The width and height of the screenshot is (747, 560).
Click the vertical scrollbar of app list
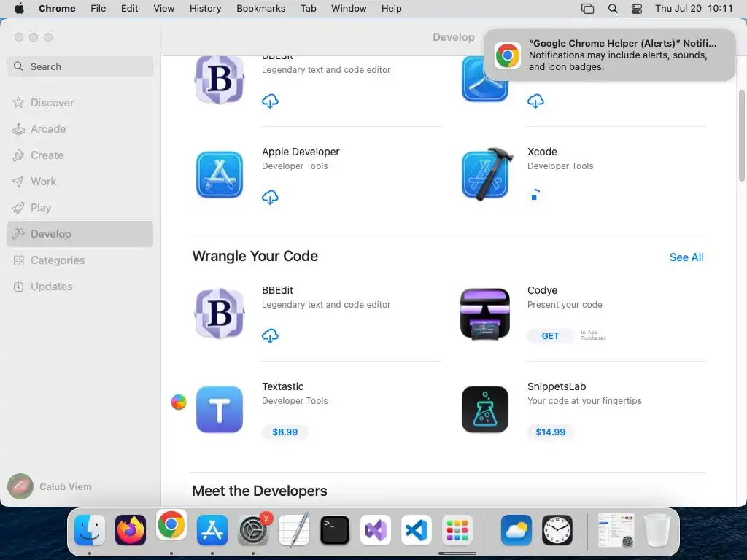click(741, 136)
